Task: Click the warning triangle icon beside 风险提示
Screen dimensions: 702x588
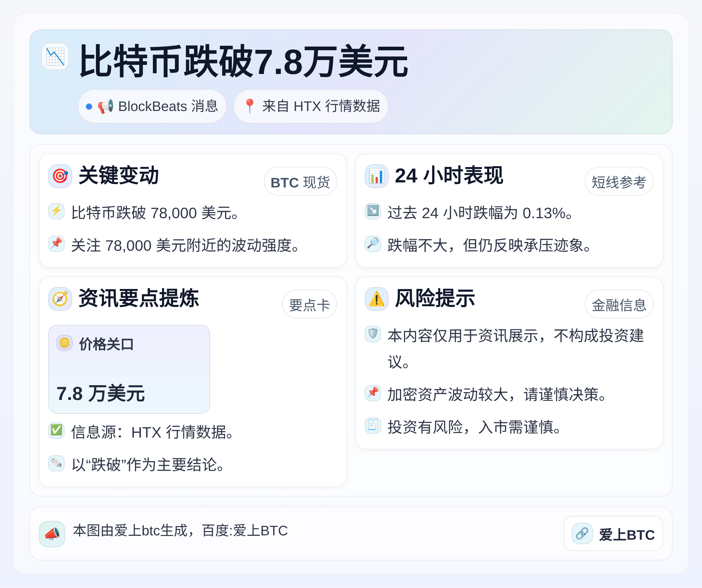Action: click(376, 299)
